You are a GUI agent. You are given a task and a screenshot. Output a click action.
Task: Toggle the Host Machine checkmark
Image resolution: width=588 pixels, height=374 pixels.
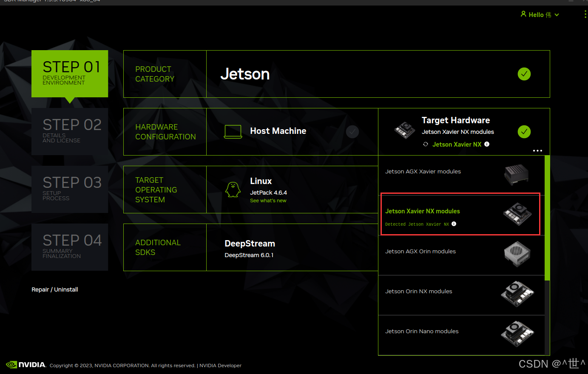tap(352, 132)
